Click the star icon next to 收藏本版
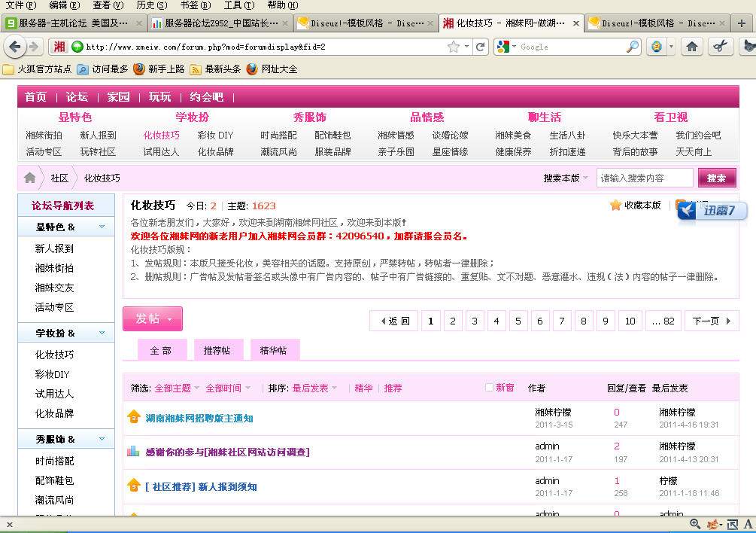 [615, 205]
